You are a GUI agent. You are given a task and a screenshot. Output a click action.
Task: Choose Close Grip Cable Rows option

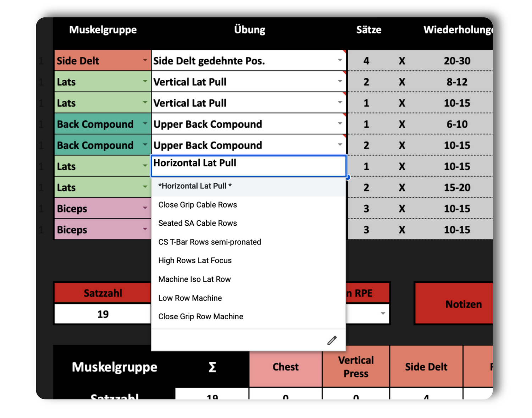(x=198, y=205)
